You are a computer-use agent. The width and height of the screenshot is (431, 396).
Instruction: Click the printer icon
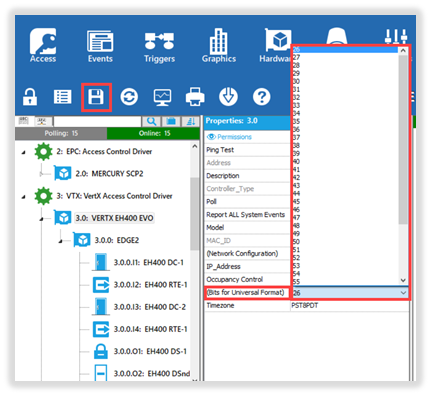coord(195,97)
